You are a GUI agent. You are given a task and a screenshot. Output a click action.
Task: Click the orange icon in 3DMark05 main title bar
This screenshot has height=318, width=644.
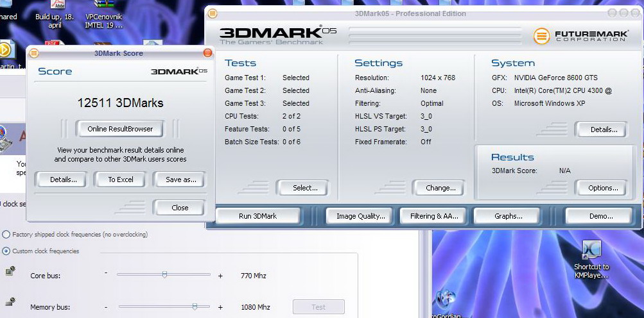pos(213,13)
